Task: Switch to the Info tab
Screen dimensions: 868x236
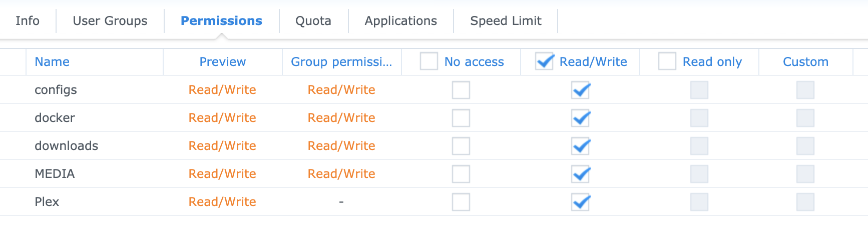Action: (x=28, y=21)
